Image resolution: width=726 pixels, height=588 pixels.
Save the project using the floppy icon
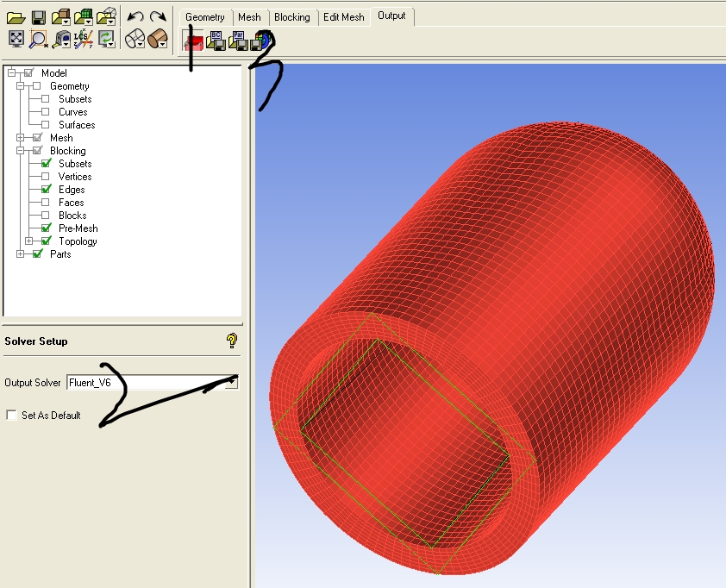[x=39, y=17]
